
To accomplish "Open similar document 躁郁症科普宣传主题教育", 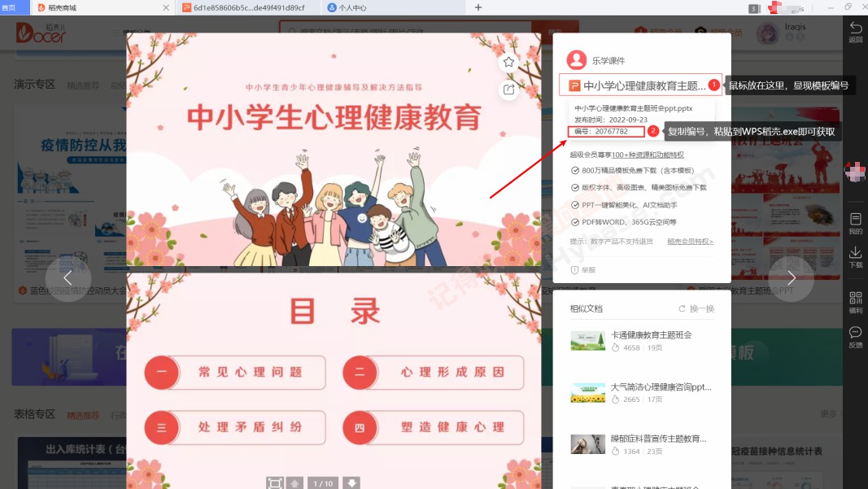I will pos(658,439).
